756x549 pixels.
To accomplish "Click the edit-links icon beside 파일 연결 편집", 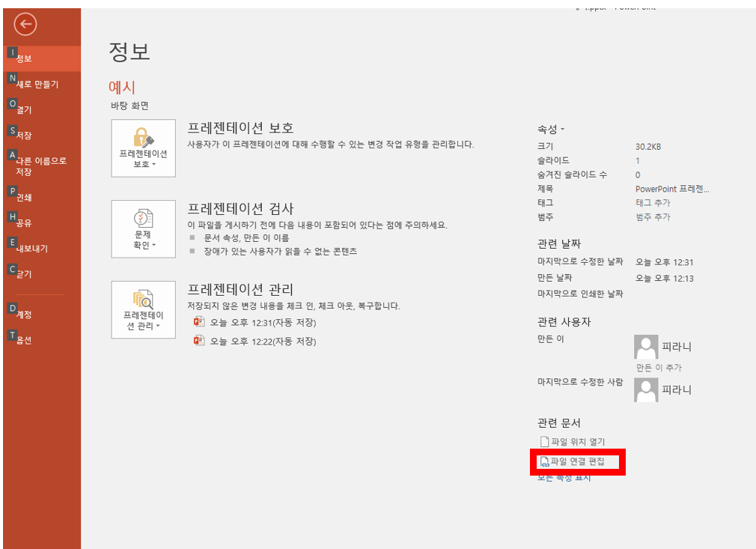I will click(x=545, y=462).
